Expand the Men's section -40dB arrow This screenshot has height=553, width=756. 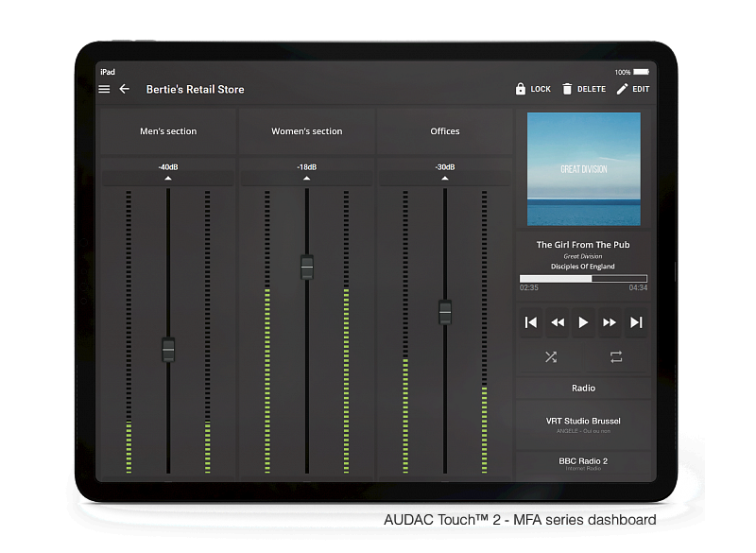168,178
